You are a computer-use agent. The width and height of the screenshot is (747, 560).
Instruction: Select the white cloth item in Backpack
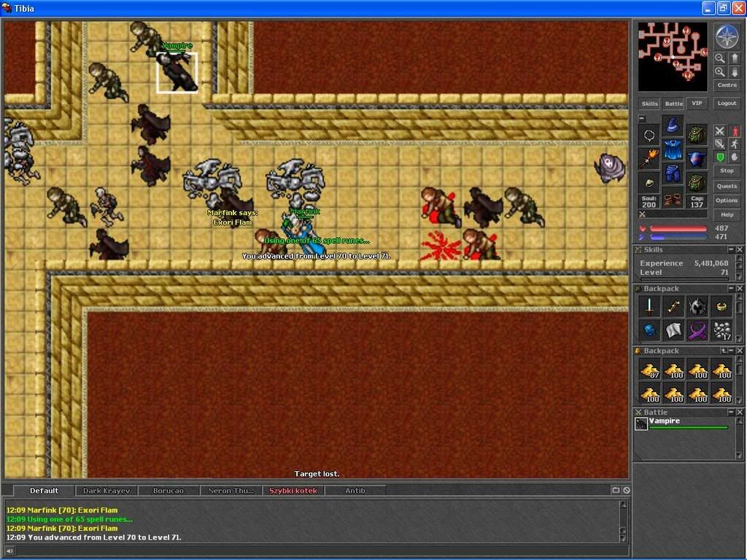[673, 330]
